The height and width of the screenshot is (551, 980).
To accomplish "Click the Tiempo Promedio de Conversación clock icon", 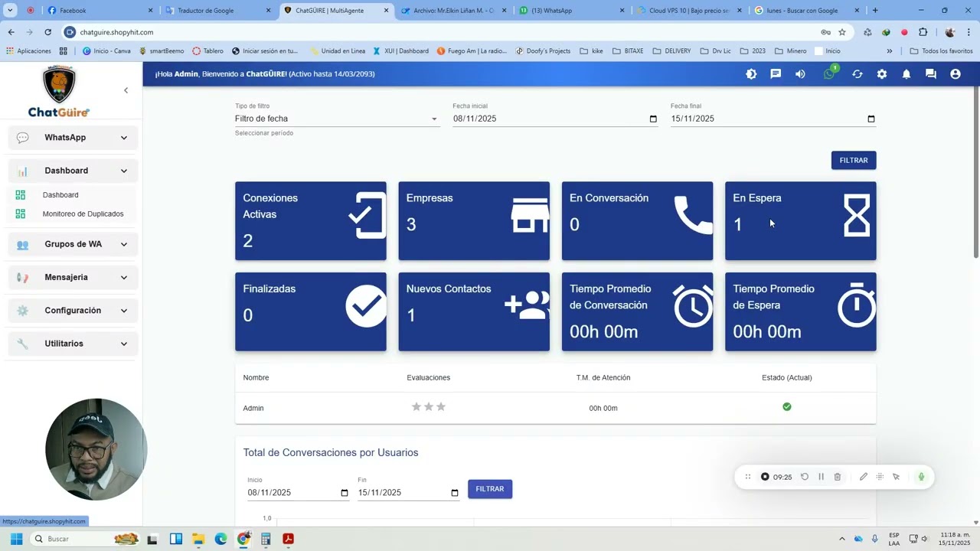I will [x=693, y=306].
